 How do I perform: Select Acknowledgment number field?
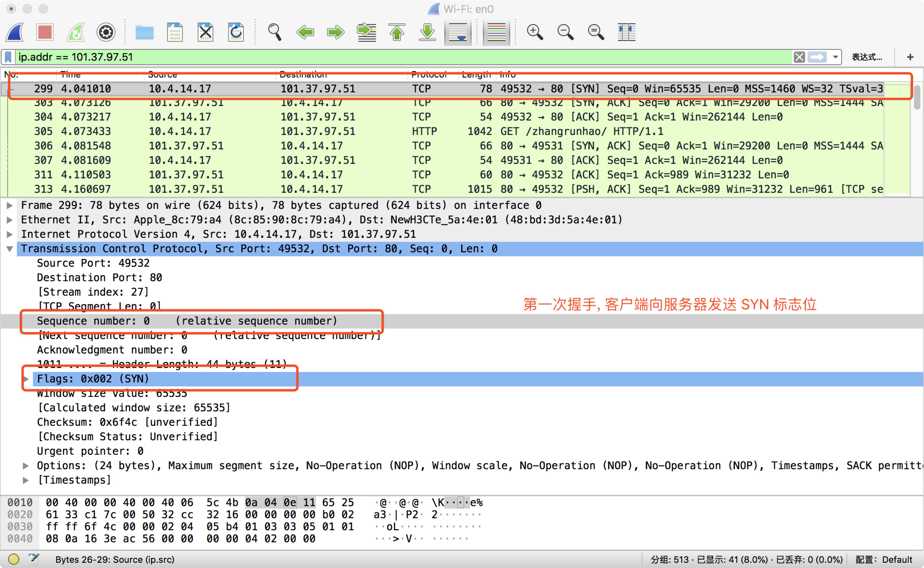click(112, 350)
